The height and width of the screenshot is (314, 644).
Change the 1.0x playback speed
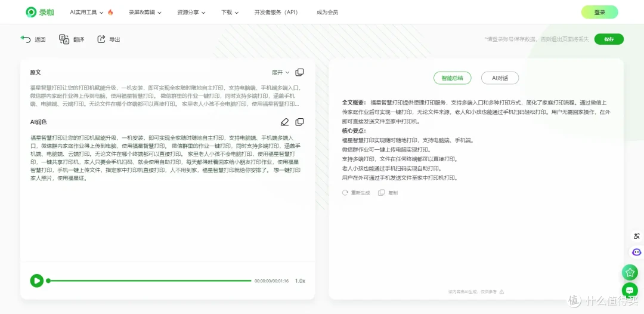pos(300,281)
